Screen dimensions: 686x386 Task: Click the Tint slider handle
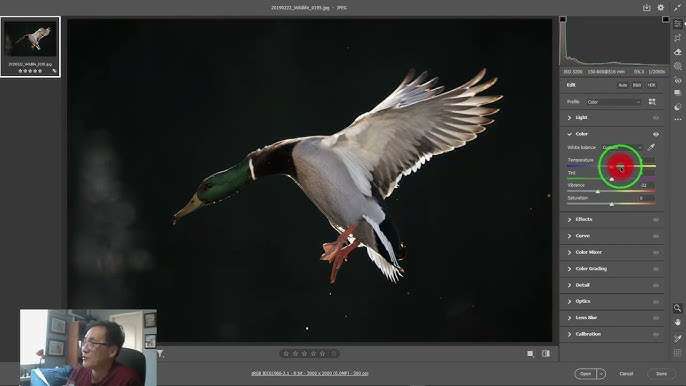[612, 179]
